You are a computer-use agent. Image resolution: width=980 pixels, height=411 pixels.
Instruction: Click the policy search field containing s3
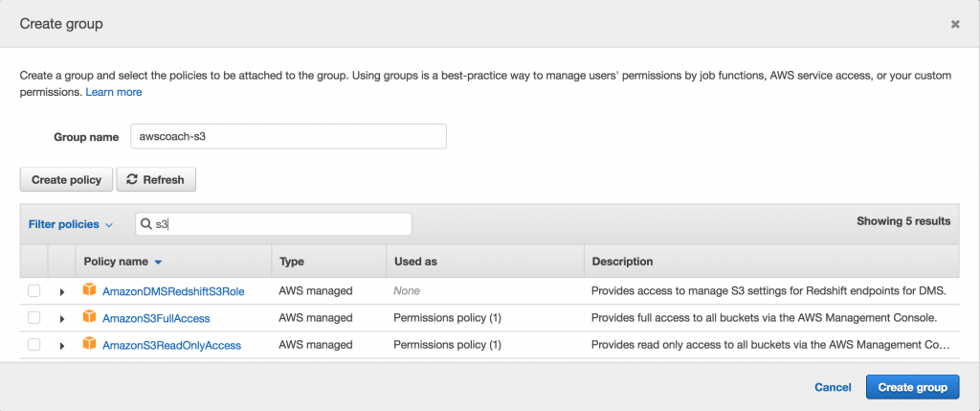pyautogui.click(x=273, y=224)
